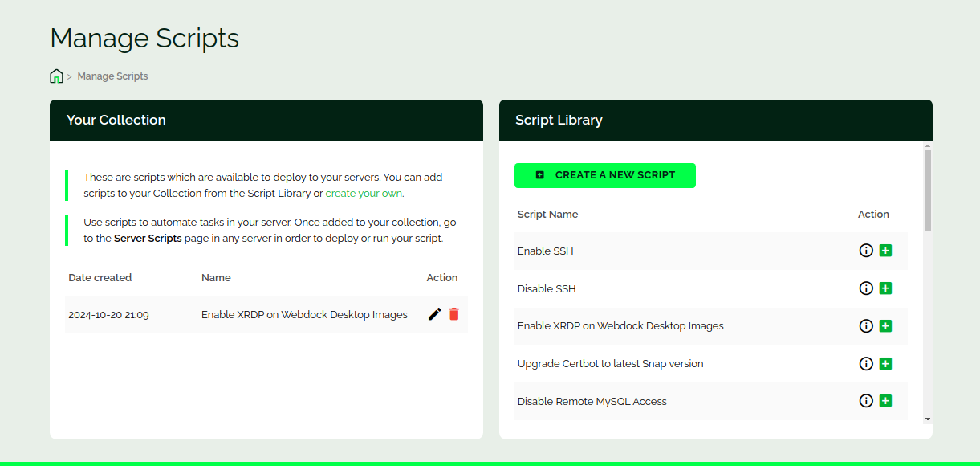Show info for Disable Remote MySQL Access

click(x=866, y=401)
